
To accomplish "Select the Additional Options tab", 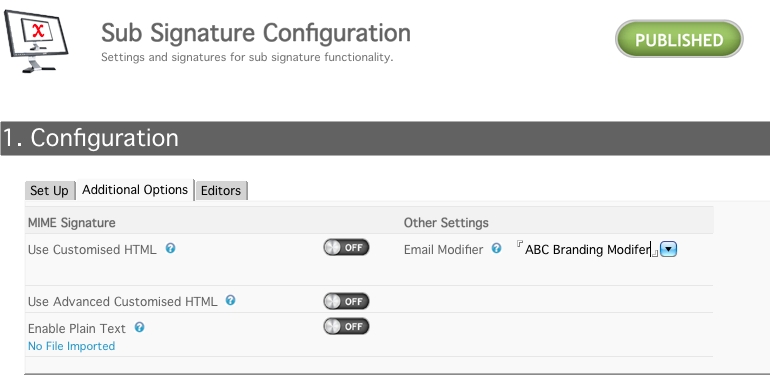I will pyautogui.click(x=135, y=190).
